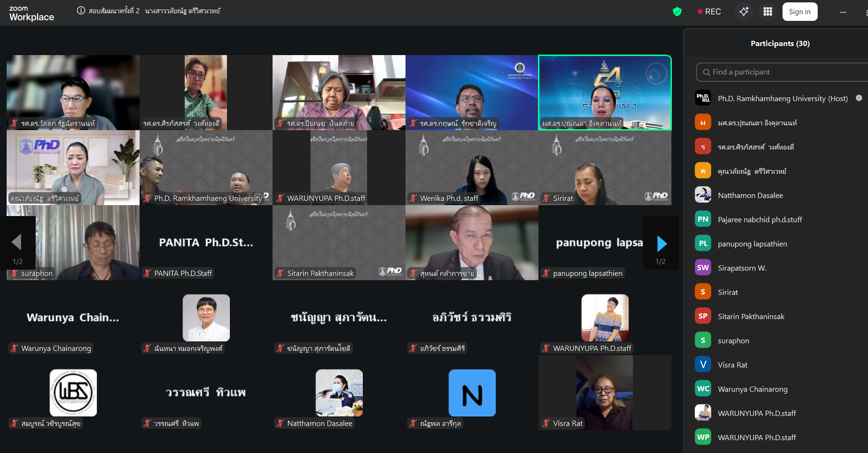Go to next page of video gallery
Viewport: 868px width, 453px height.
[661, 244]
